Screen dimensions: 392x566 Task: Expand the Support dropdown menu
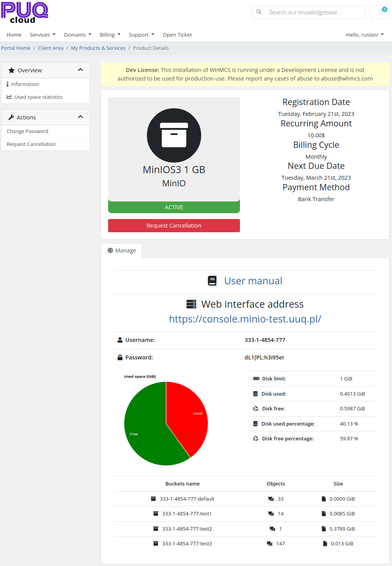[x=142, y=35]
